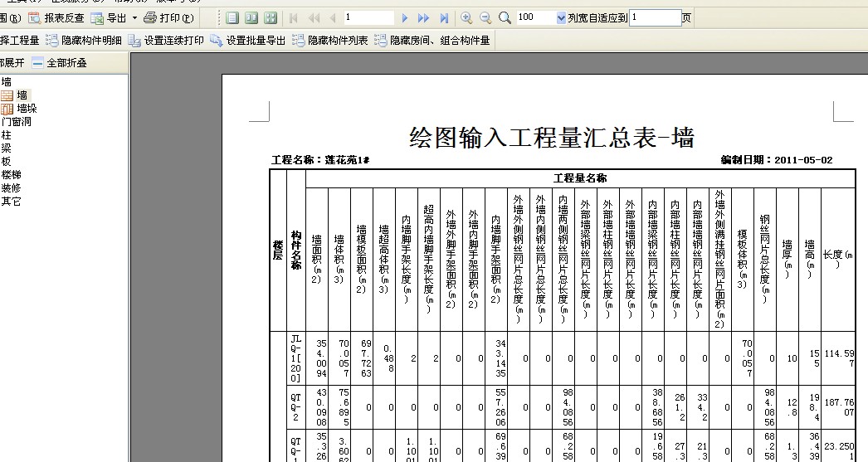Jump forward several pages (double right arrow)
Image resolution: width=868 pixels, height=462 pixels.
(424, 18)
